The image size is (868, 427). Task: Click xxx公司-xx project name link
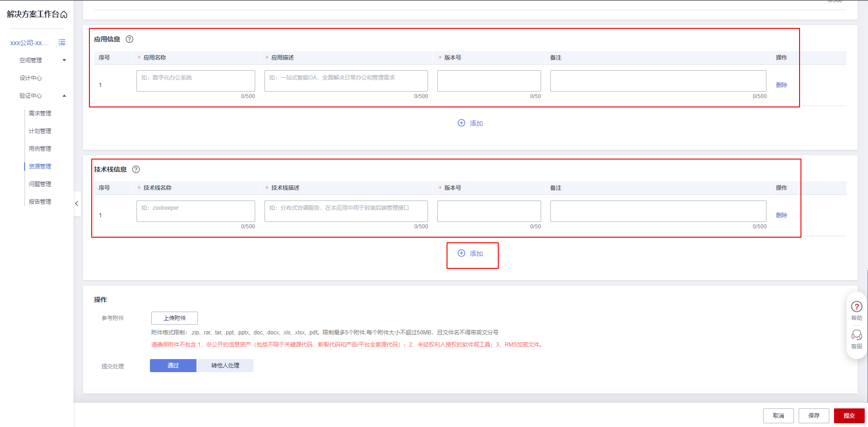click(29, 43)
